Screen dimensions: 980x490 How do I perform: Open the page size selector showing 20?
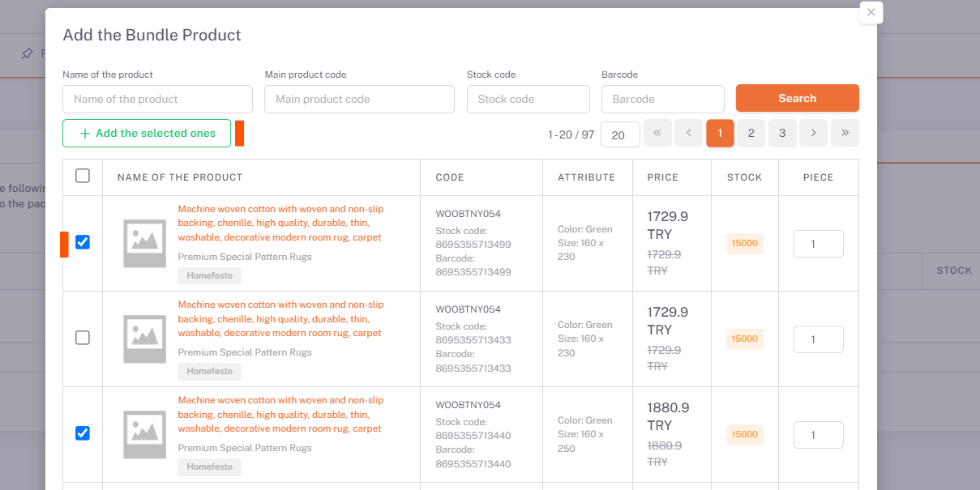point(620,134)
